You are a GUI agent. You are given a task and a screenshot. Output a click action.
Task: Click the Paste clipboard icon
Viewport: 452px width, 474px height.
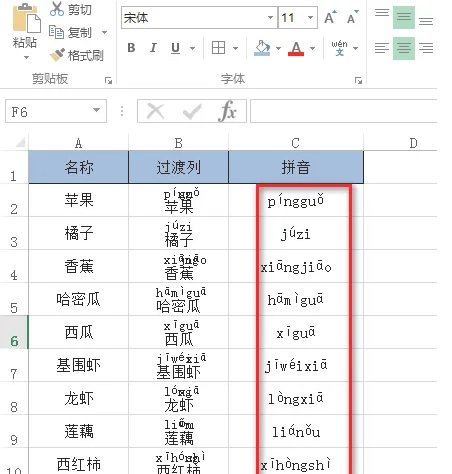(26, 19)
